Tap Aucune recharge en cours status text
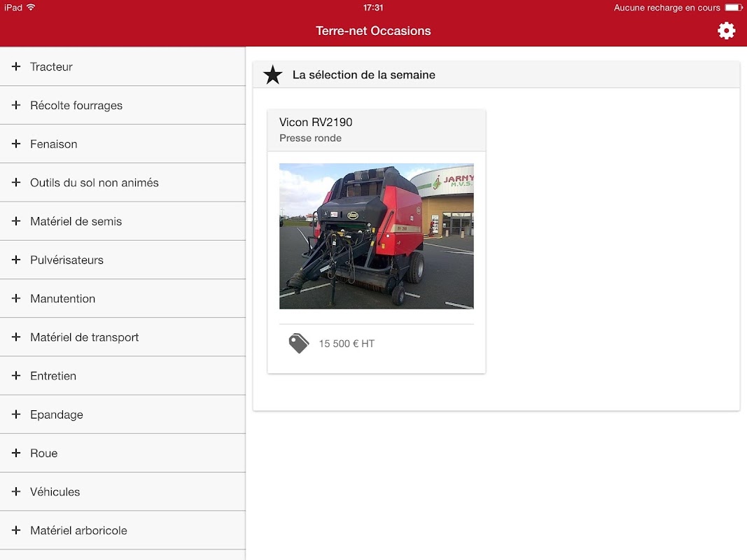This screenshot has width=747, height=560. click(667, 8)
